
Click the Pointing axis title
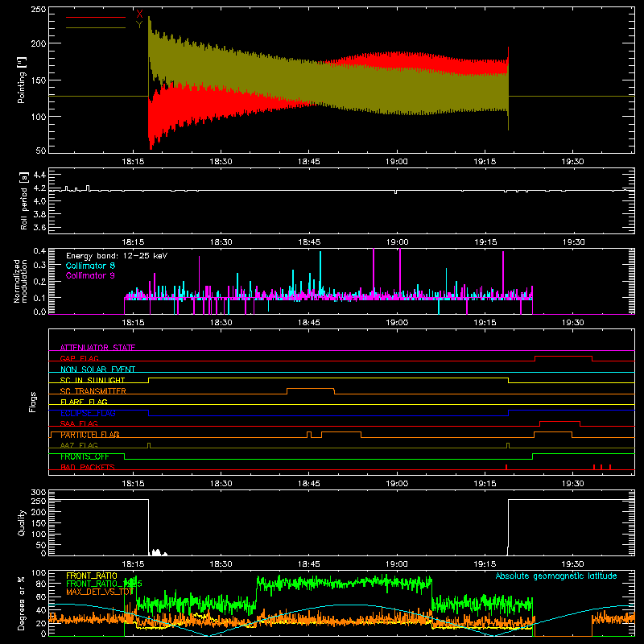[22, 80]
